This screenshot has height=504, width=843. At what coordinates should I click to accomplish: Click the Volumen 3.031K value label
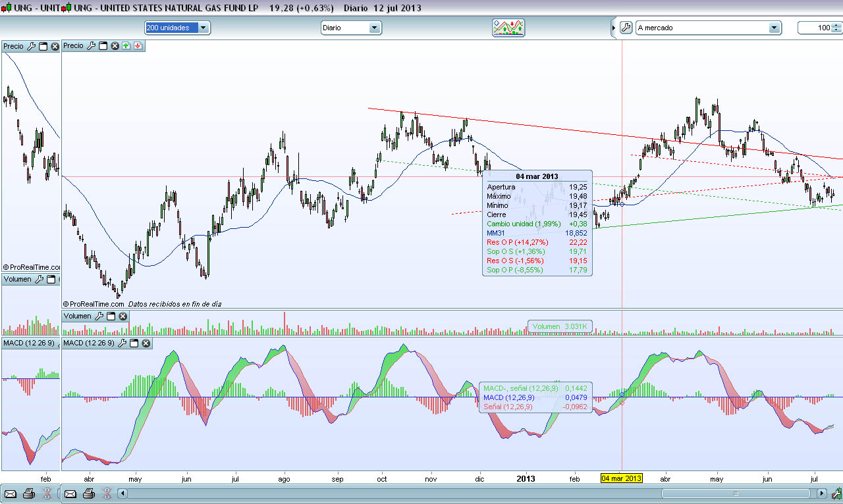pyautogui.click(x=560, y=326)
